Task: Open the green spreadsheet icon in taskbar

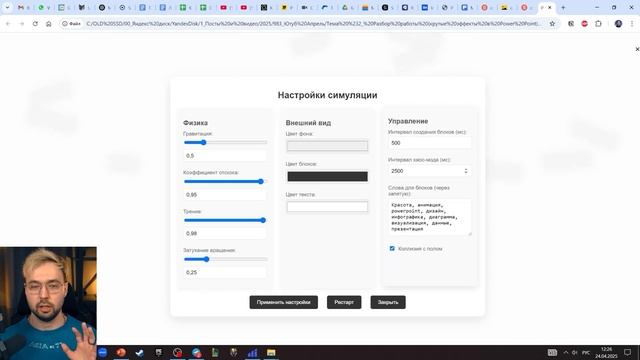Action: [x=215, y=352]
